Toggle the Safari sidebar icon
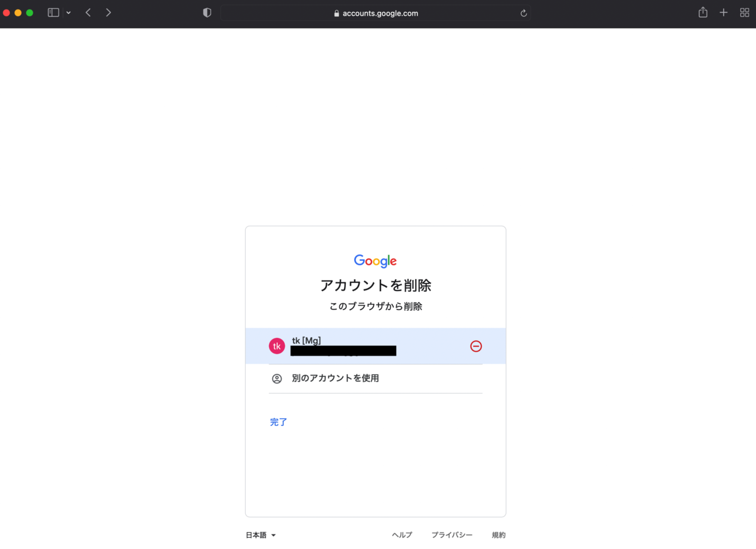Viewport: 756px width, 549px height. [53, 12]
